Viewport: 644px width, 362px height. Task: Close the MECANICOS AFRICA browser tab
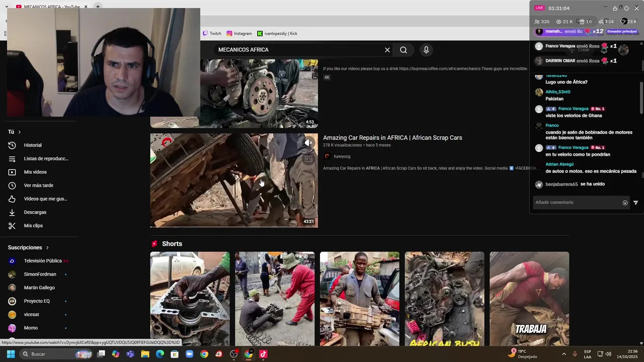pyautogui.click(x=86, y=7)
